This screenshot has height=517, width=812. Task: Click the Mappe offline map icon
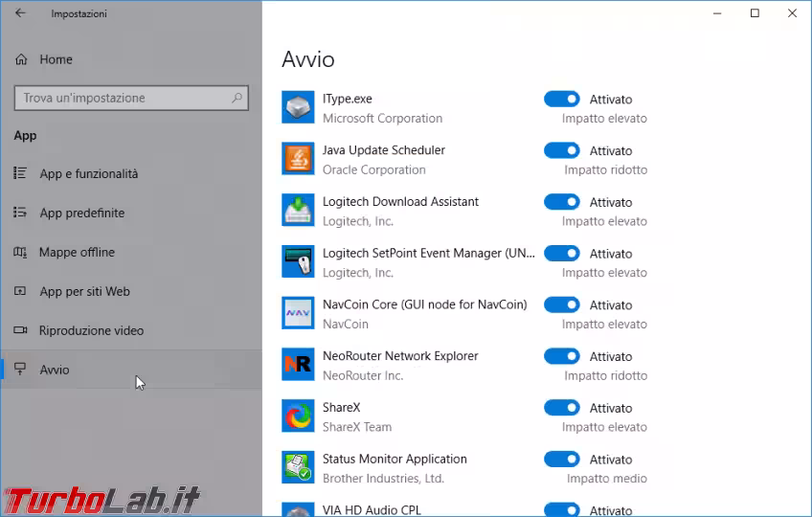(x=20, y=252)
